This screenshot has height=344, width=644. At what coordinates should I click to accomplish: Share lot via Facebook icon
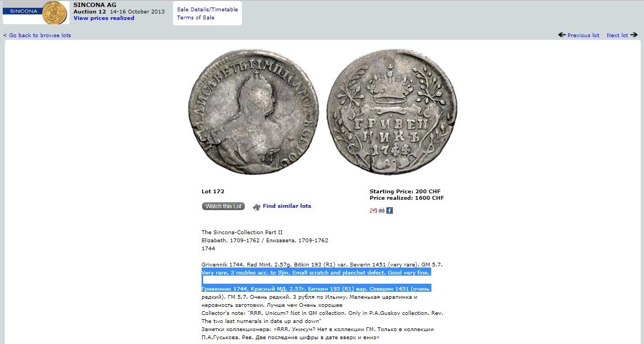390,210
